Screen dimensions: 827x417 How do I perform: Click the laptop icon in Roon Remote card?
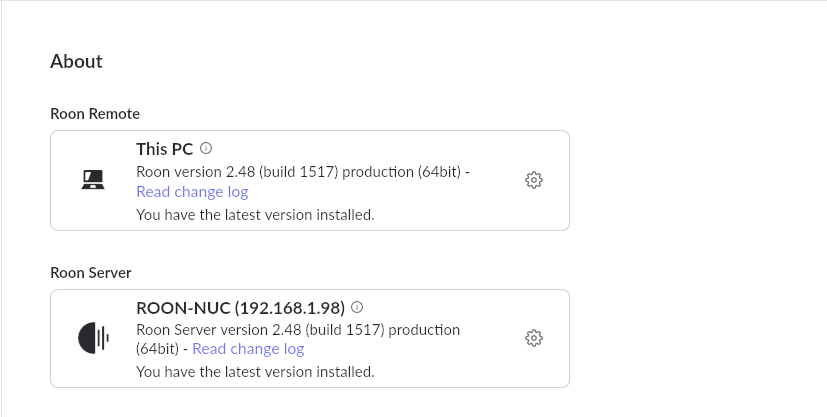coord(93,180)
